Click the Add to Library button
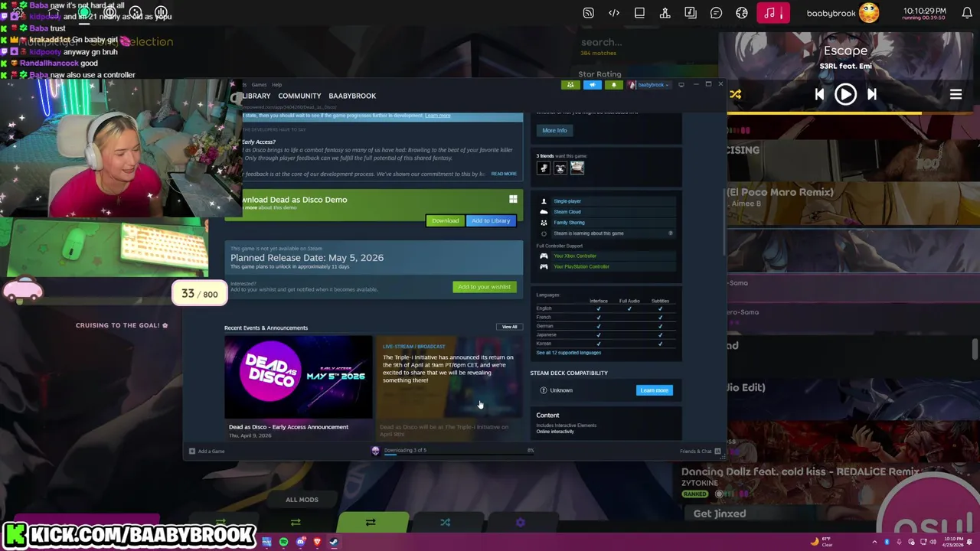980x551 pixels. pos(491,220)
